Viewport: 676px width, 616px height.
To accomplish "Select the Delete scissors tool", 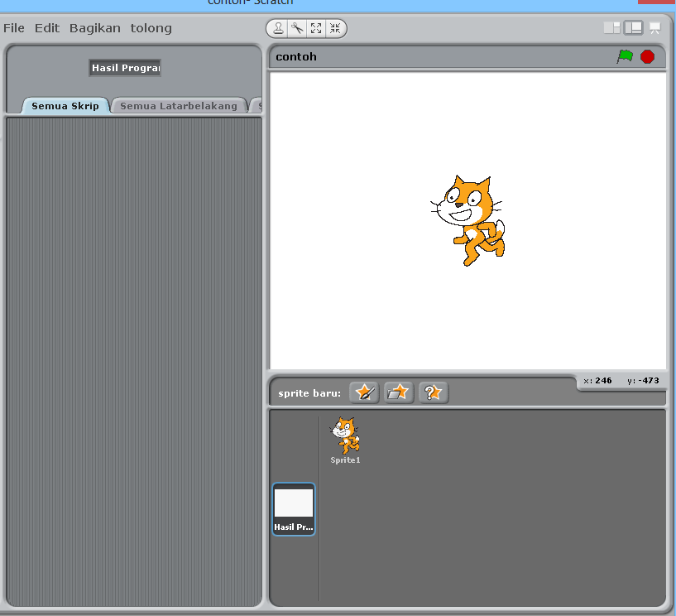I will (x=297, y=28).
